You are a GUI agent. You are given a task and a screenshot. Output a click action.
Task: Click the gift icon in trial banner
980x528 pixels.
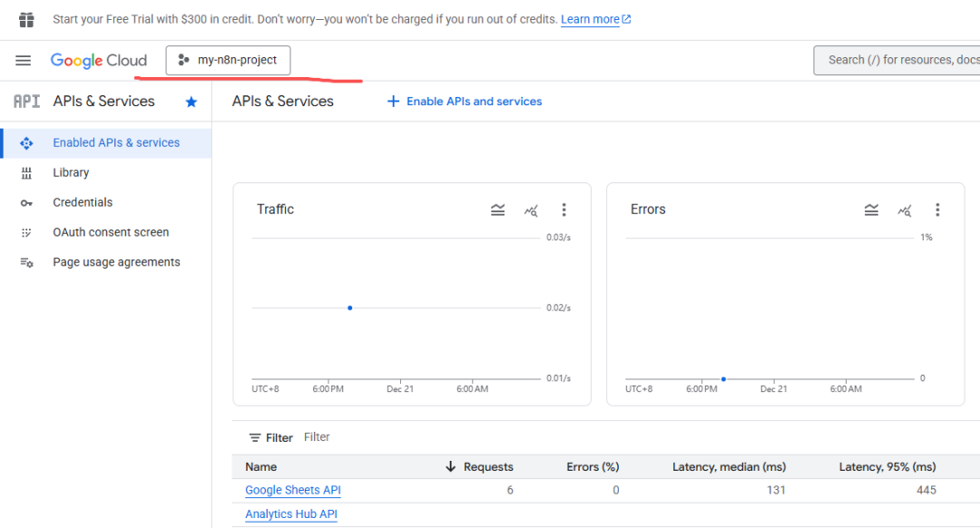[26, 19]
